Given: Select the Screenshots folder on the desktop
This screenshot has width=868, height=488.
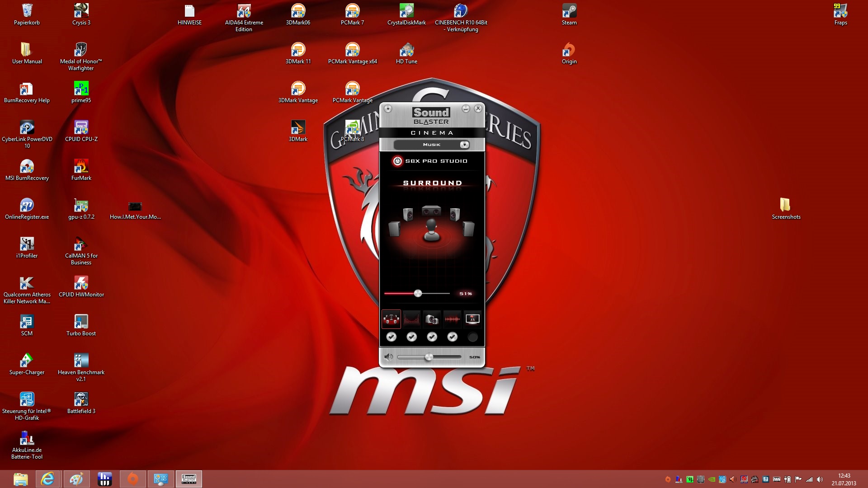Looking at the screenshot, I should click(x=786, y=209).
